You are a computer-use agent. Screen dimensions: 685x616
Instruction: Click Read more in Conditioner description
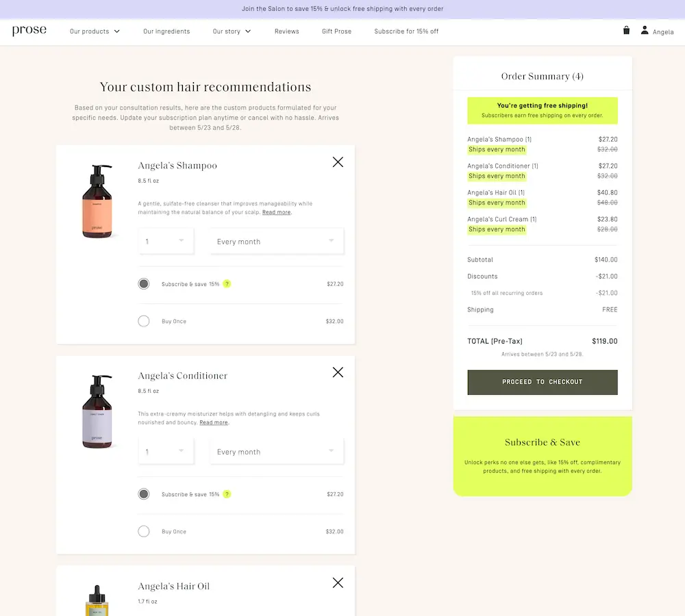tap(214, 422)
